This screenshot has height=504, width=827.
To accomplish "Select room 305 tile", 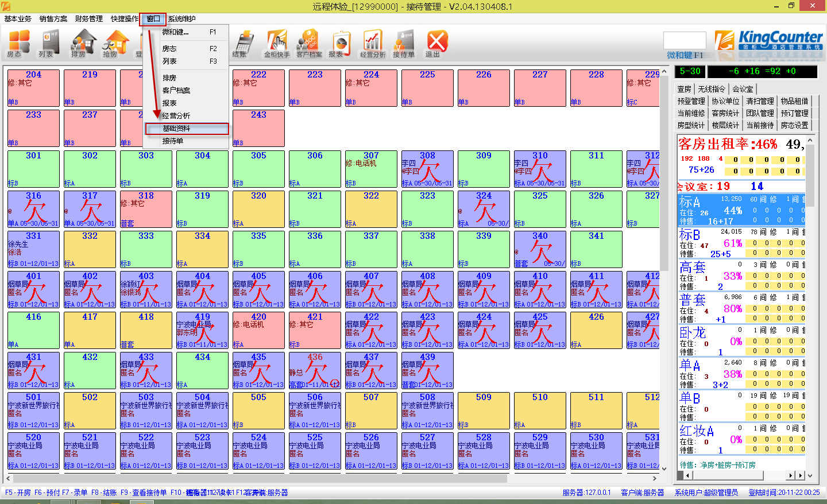I will [x=258, y=169].
